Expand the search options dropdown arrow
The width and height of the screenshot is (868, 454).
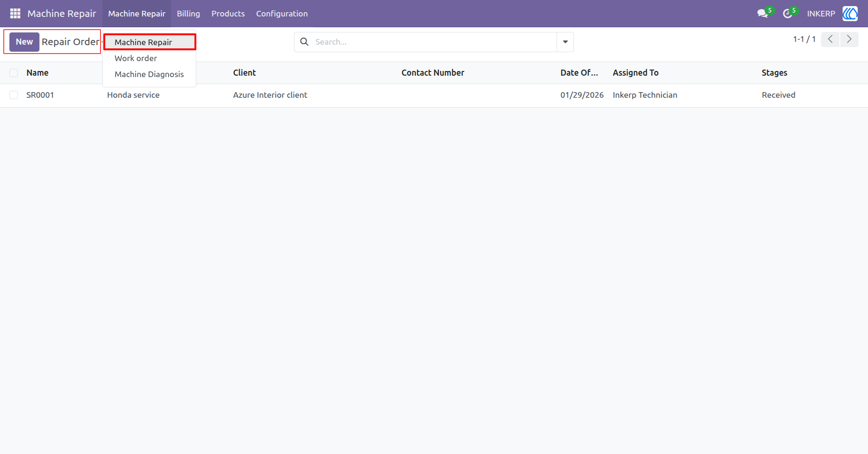[x=565, y=42]
